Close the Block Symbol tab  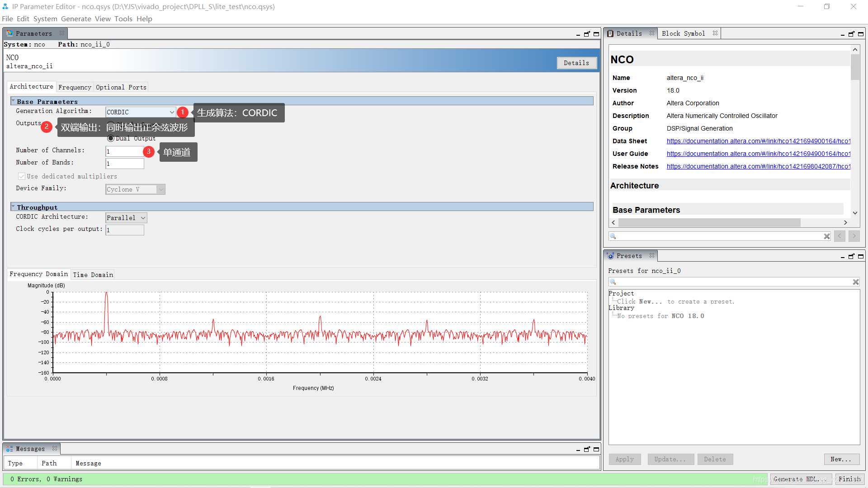[715, 33]
